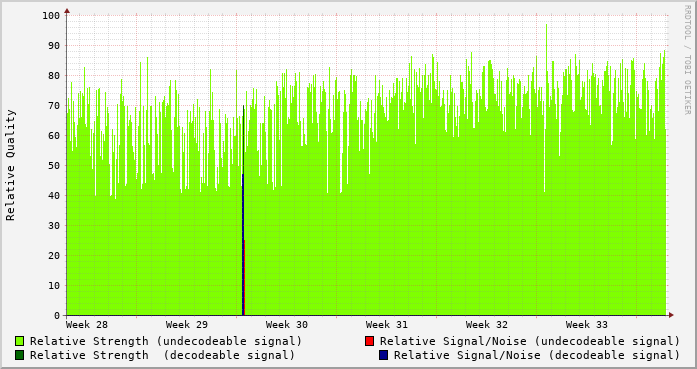The height and width of the screenshot is (369, 697).
Task: Click the 100 value on y-axis
Action: pos(51,16)
